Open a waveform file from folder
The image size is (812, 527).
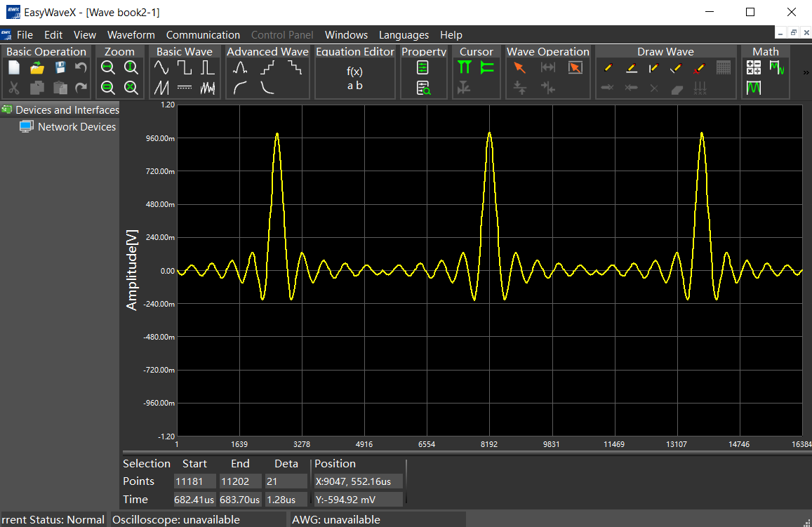37,68
